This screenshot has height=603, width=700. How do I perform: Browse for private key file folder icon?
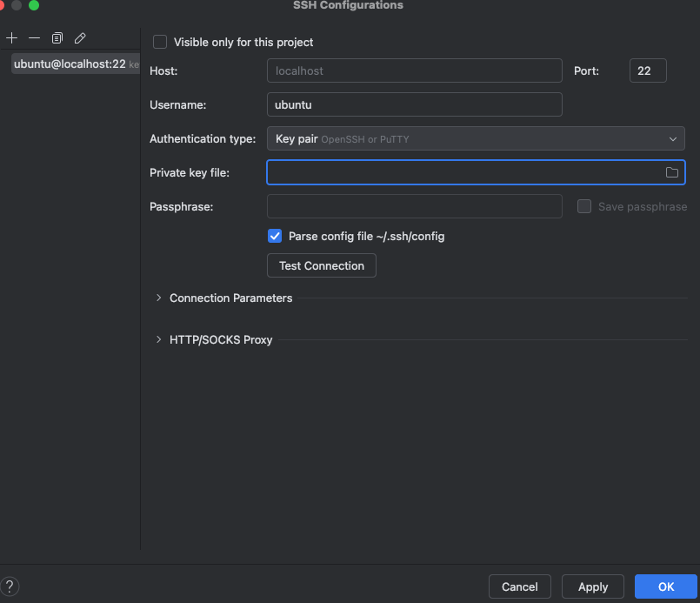point(671,172)
